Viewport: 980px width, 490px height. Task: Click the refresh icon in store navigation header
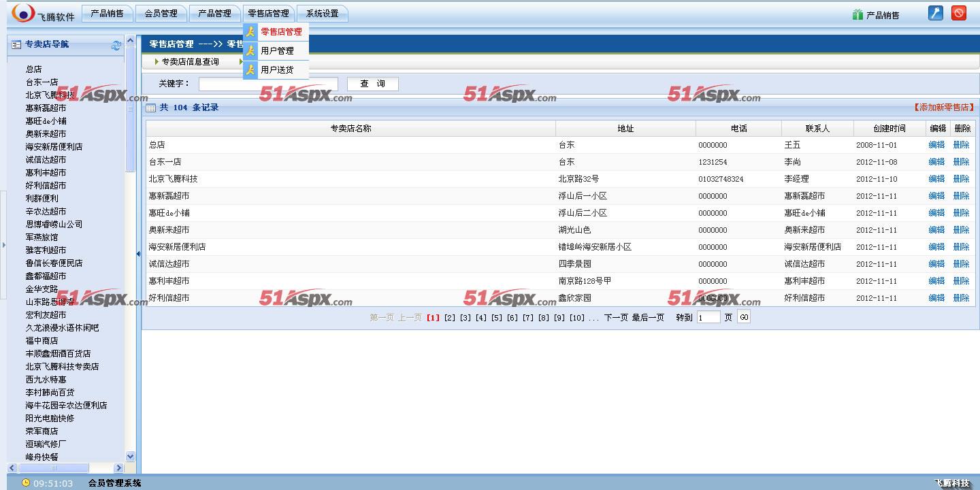coord(116,46)
